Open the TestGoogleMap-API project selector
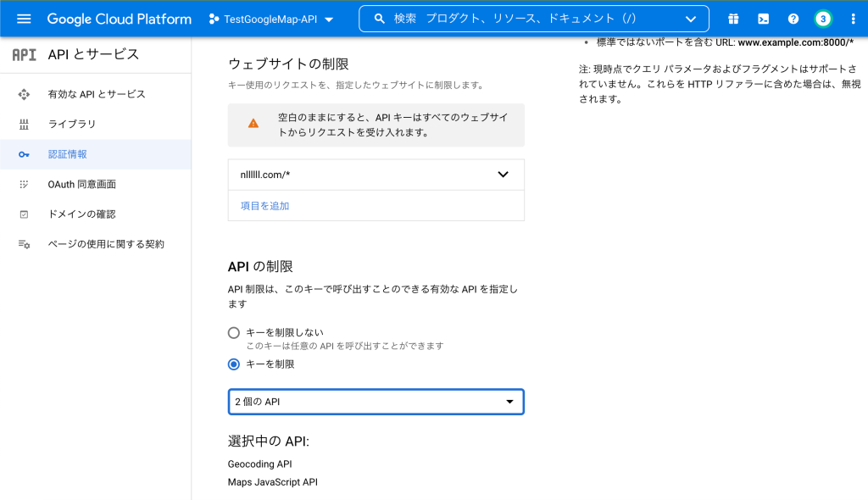 (x=271, y=19)
